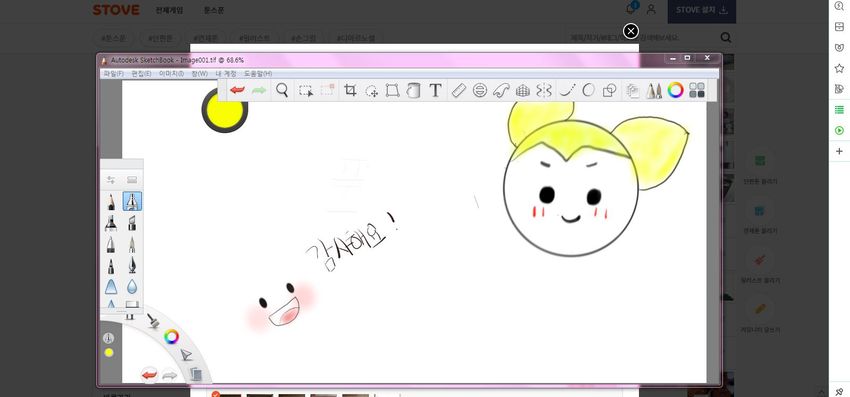This screenshot has width=850, height=397.
Task: Open the 파일(F) menu
Action: [113, 73]
